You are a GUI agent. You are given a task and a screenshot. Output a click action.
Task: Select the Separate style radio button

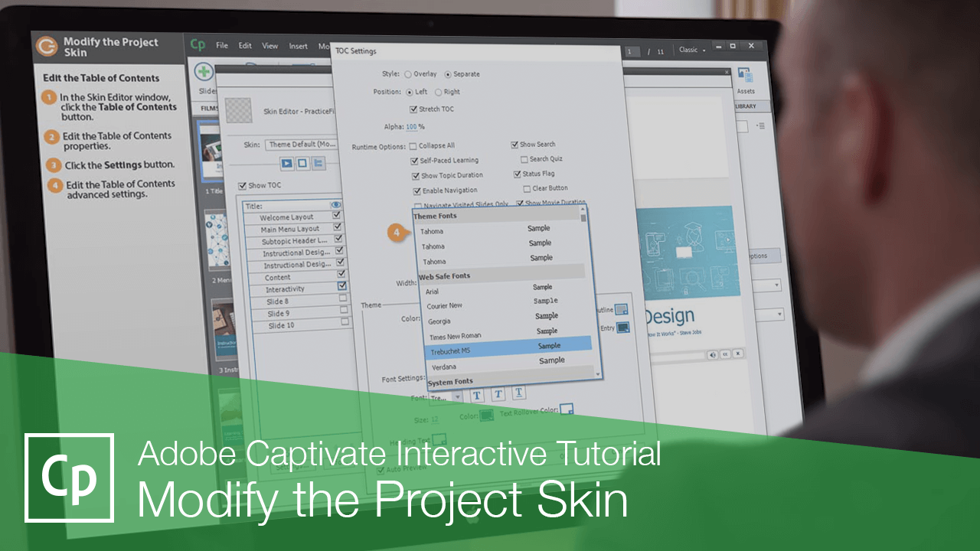(448, 74)
